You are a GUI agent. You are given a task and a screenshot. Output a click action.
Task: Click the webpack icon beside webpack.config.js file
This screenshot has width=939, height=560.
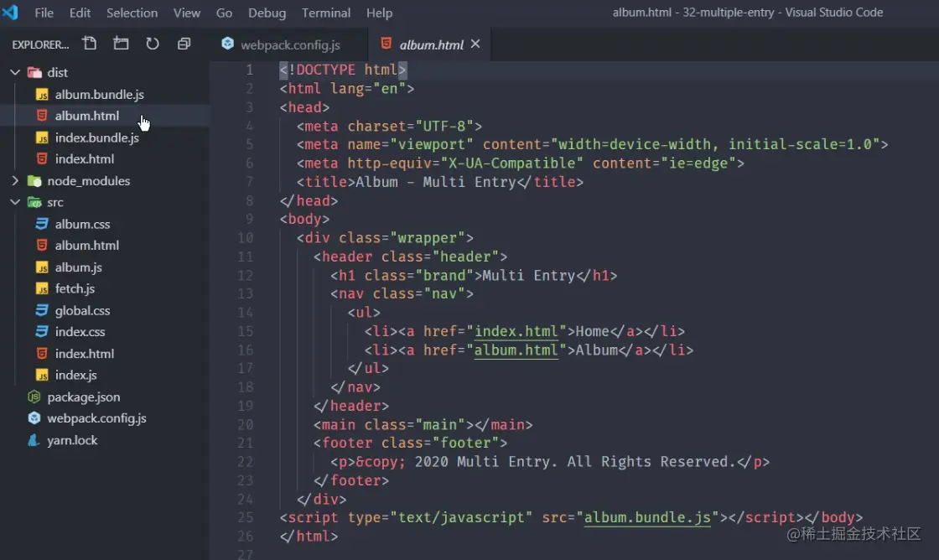[x=34, y=418]
